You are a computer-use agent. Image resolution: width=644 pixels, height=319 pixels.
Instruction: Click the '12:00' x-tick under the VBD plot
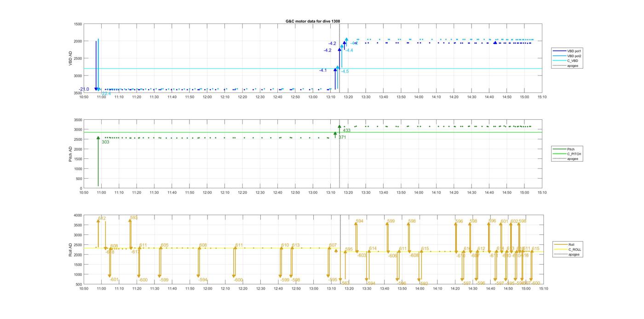coord(207,97)
